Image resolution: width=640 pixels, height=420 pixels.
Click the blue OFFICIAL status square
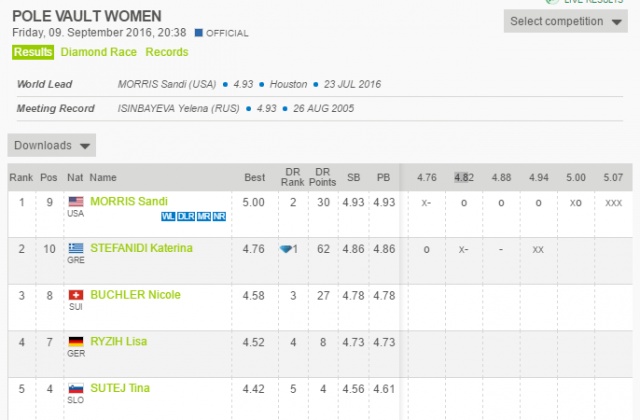(200, 32)
